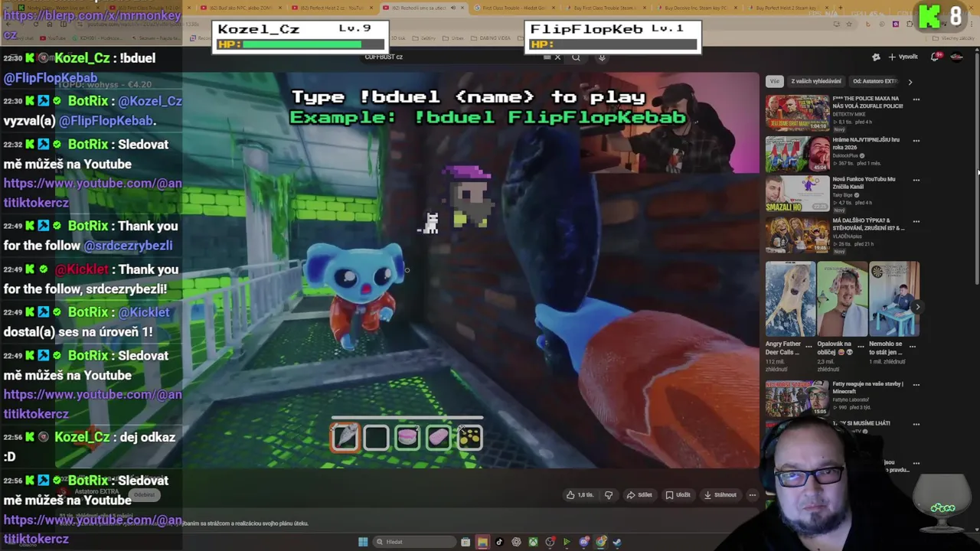Open Fattty reaguje na vaše stavby video
This screenshot has height=551, width=980.
click(797, 399)
